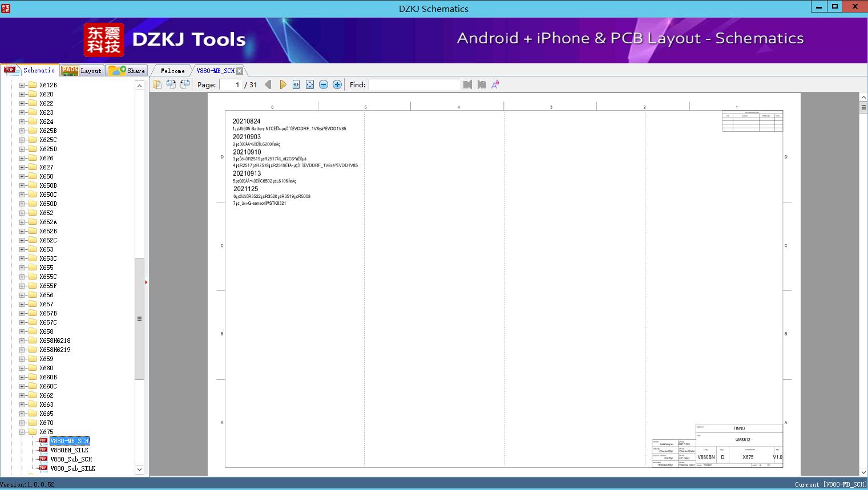Screen dimensions: 868x490
Task: Open the V880BN_SILK file
Action: click(x=70, y=450)
